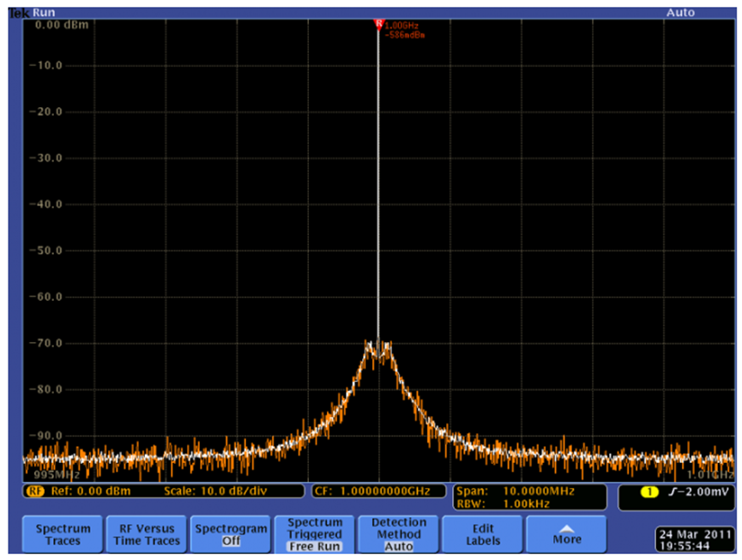
Task: Open RF Versus Time Traces menu
Action: tap(143, 534)
